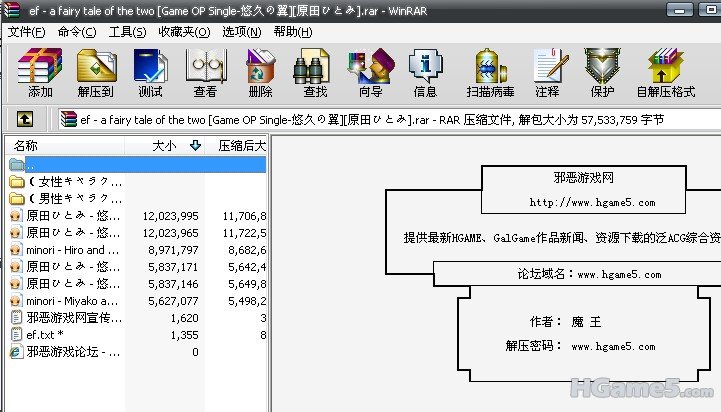Show archive 信息 (Info)
This screenshot has width=721, height=412.
click(425, 73)
